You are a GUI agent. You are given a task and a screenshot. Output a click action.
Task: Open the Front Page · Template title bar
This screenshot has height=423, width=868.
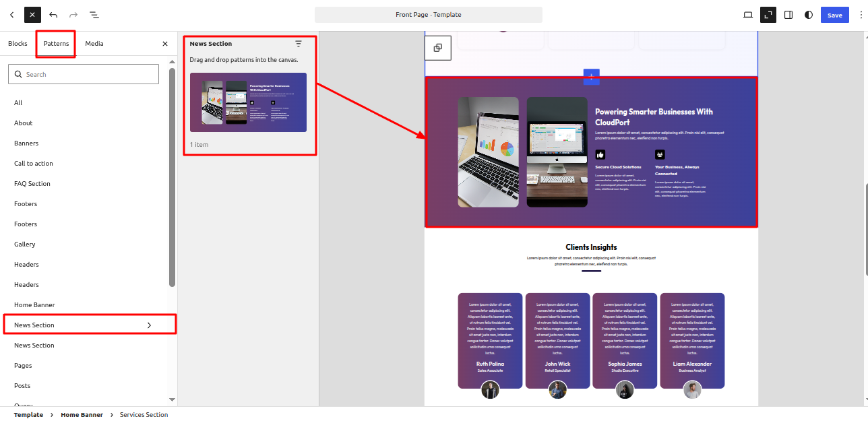[x=429, y=15]
